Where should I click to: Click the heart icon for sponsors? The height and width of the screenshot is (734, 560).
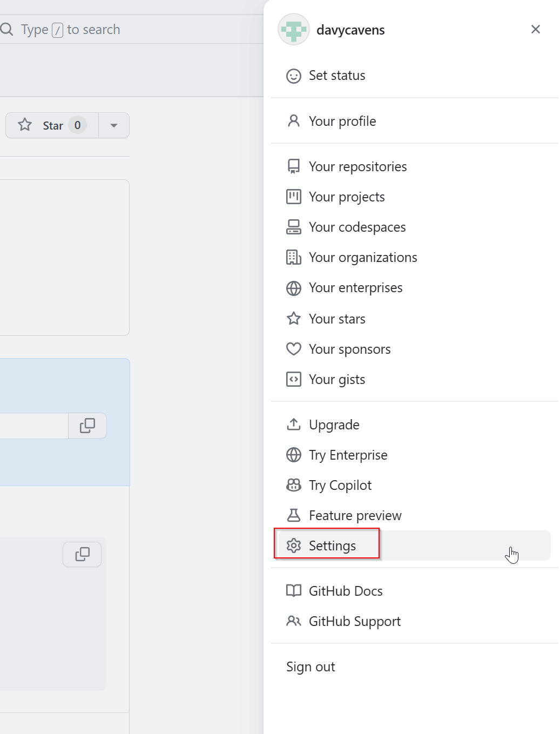click(294, 349)
